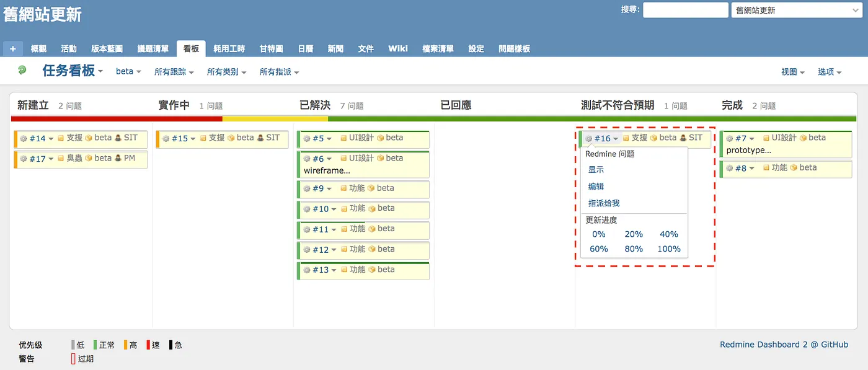Screen dimensions: 868x370
Task: Click the package version icon on card #7
Action: coord(803,138)
